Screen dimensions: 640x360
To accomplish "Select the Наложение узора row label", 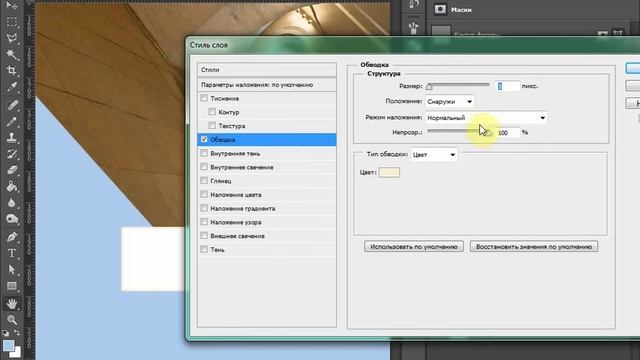I will 236,222.
